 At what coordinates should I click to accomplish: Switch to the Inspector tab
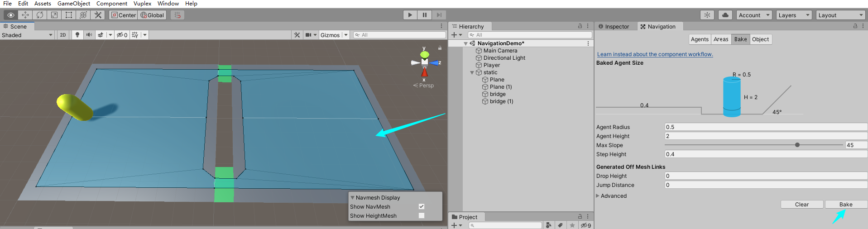[x=614, y=26]
